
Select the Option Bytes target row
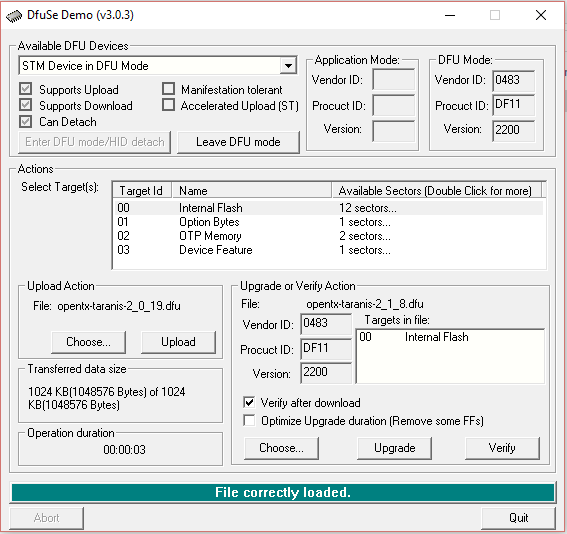(x=328, y=222)
